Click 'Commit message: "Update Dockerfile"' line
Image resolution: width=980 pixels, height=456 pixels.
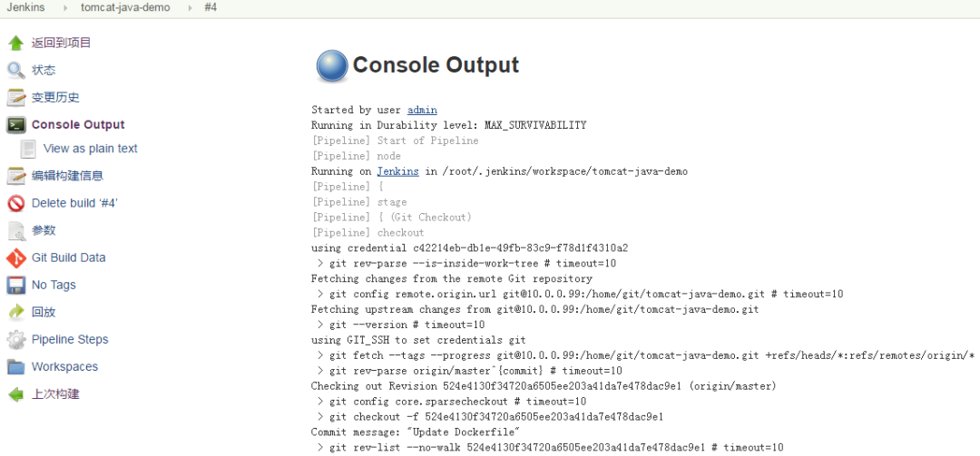[x=416, y=432]
